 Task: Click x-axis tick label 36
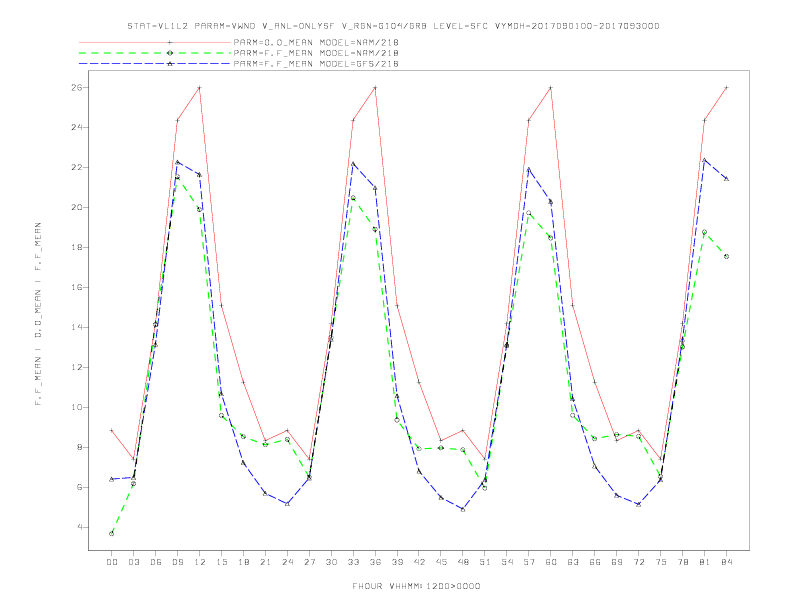(x=375, y=562)
